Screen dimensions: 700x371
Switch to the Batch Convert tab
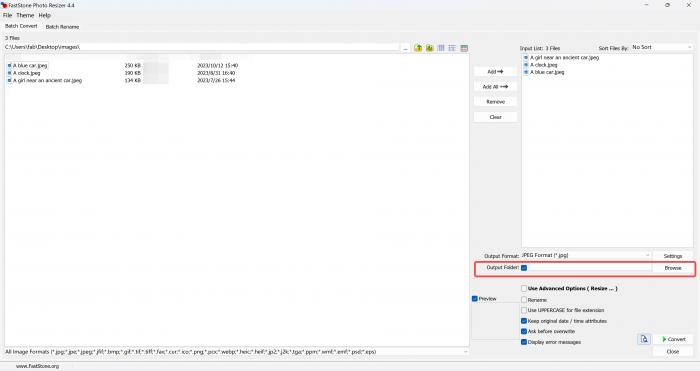[21, 26]
